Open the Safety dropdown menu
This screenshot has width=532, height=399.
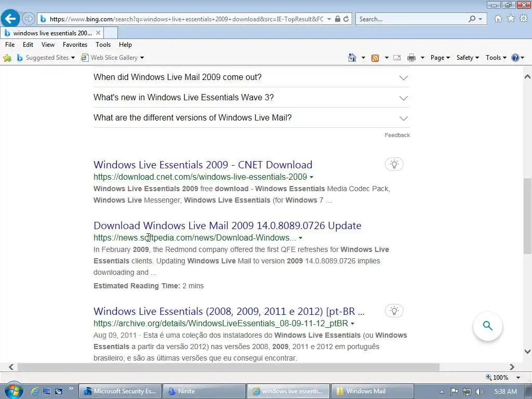pyautogui.click(x=468, y=58)
